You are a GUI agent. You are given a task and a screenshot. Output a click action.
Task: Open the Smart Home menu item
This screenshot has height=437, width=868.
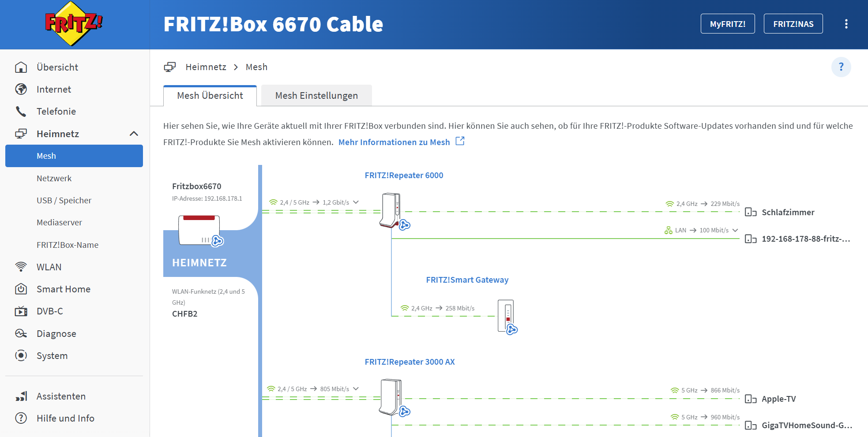click(64, 289)
